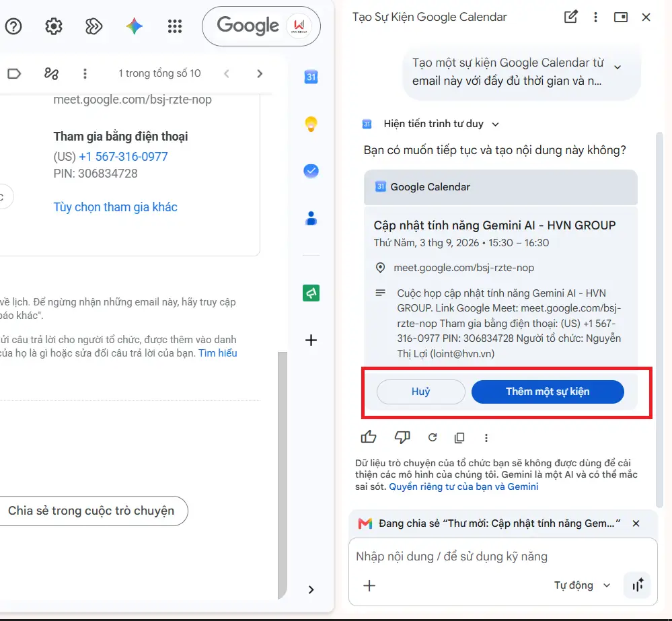Click the event date 'Thứ Năm, 3 thg 9, 2026'
The width and height of the screenshot is (672, 621).
point(426,243)
